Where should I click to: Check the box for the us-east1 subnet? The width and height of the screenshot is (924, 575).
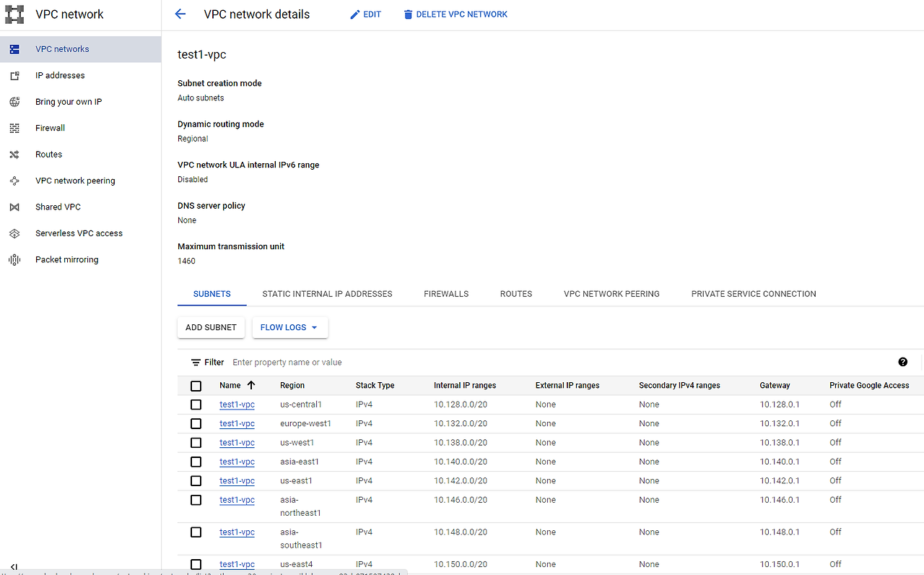point(196,481)
